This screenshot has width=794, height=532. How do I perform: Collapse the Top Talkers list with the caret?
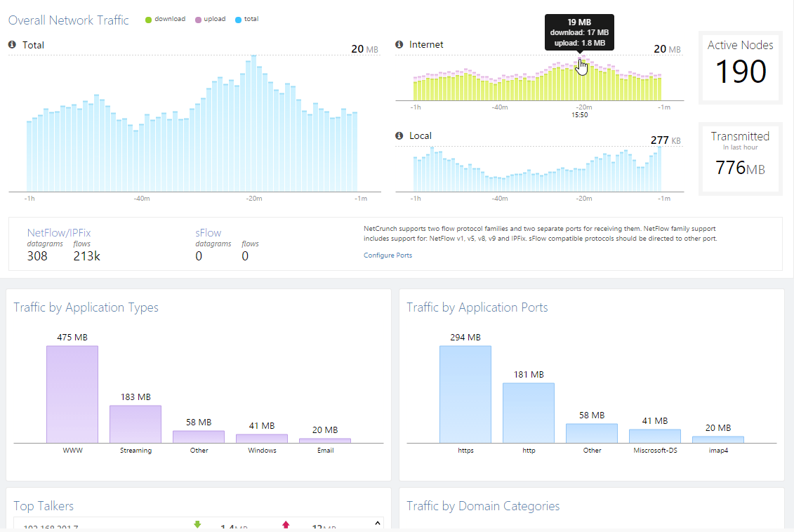(x=377, y=522)
